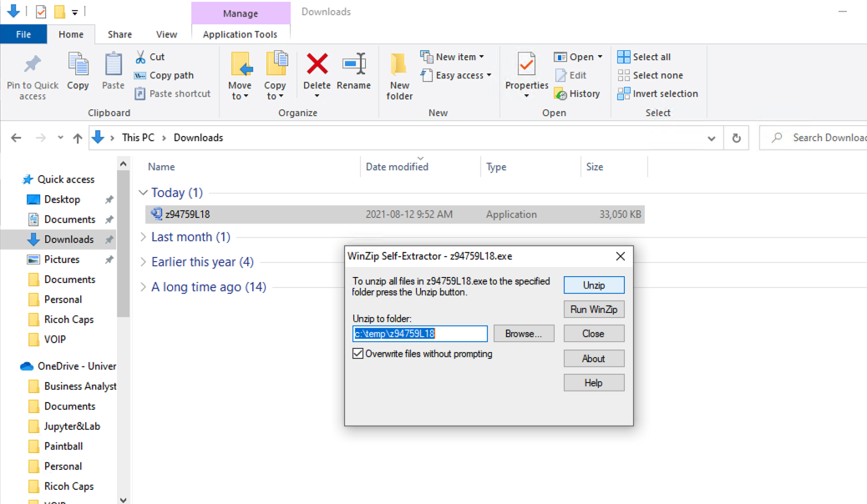Select Desktop in Quick access
The height and width of the screenshot is (504, 867).
point(62,199)
